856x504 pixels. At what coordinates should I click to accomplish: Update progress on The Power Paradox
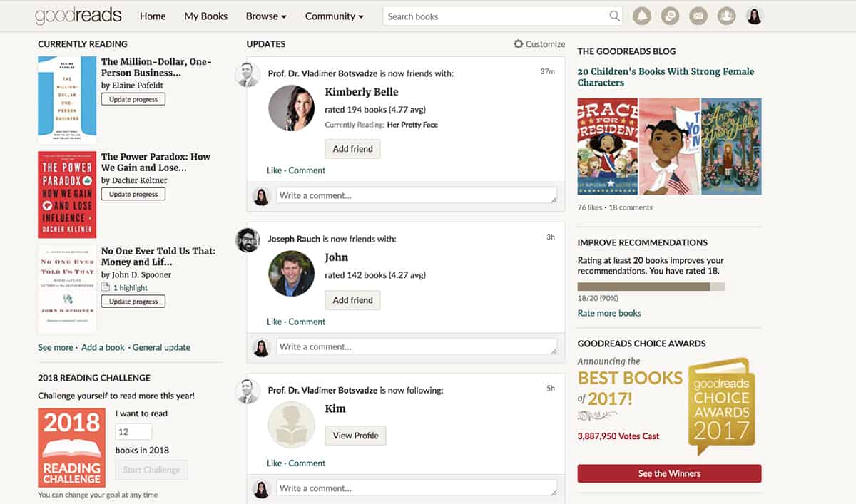133,193
